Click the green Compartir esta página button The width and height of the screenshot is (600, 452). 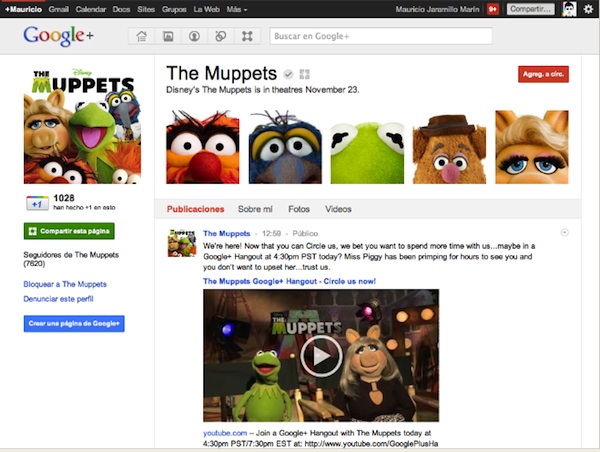tap(69, 231)
